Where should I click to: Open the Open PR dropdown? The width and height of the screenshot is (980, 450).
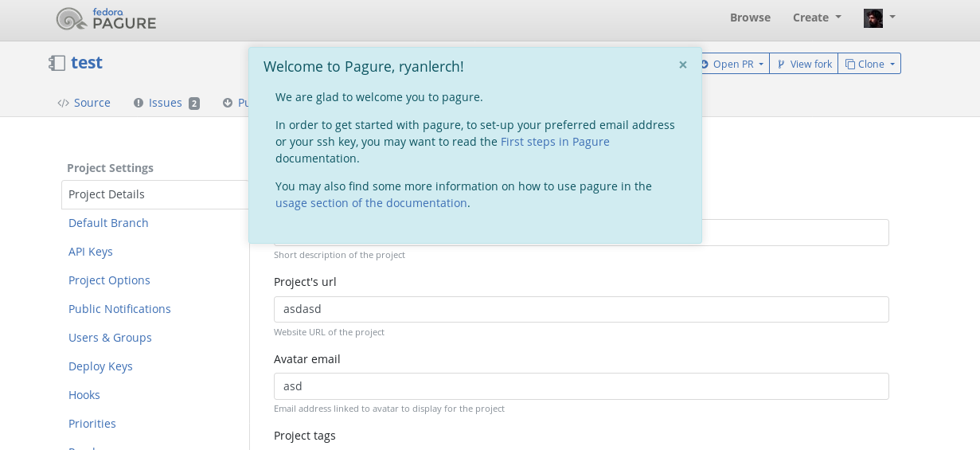(x=732, y=64)
